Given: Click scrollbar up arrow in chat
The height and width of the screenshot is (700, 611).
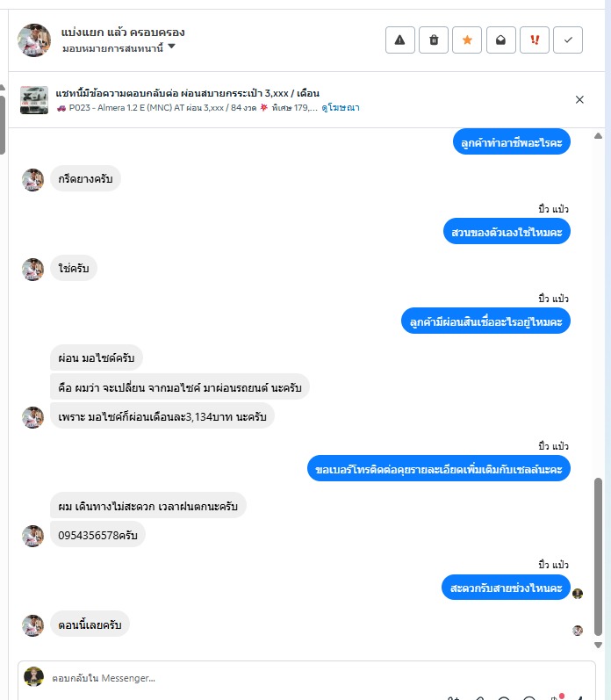Looking at the screenshot, I should (x=599, y=136).
